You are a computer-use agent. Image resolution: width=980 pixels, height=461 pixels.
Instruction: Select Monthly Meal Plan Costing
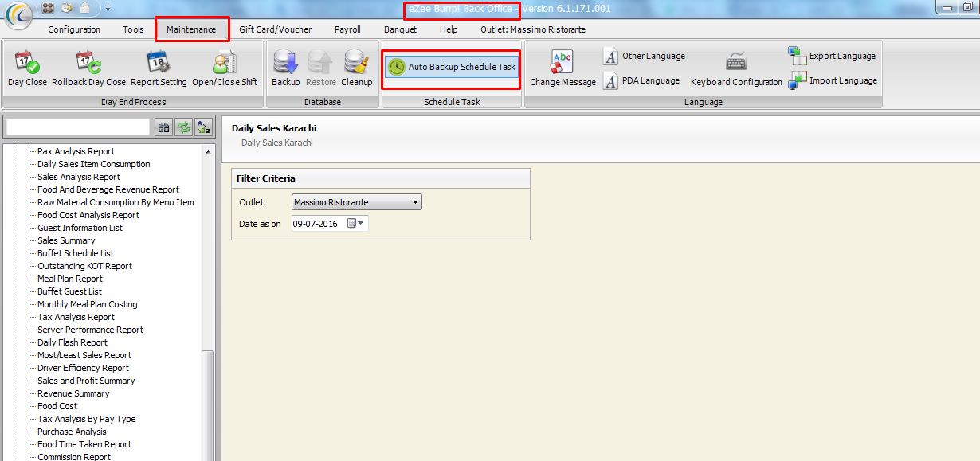coord(87,304)
